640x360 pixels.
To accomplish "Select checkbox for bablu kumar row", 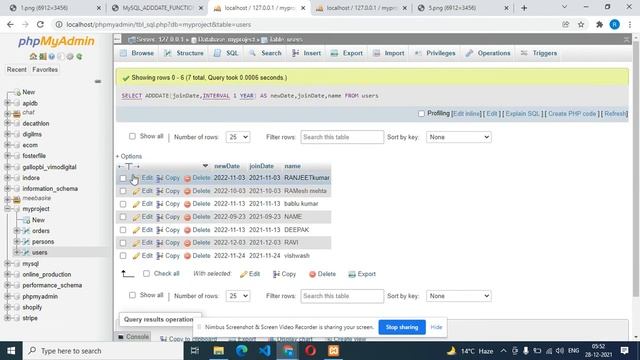I will coord(123,204).
